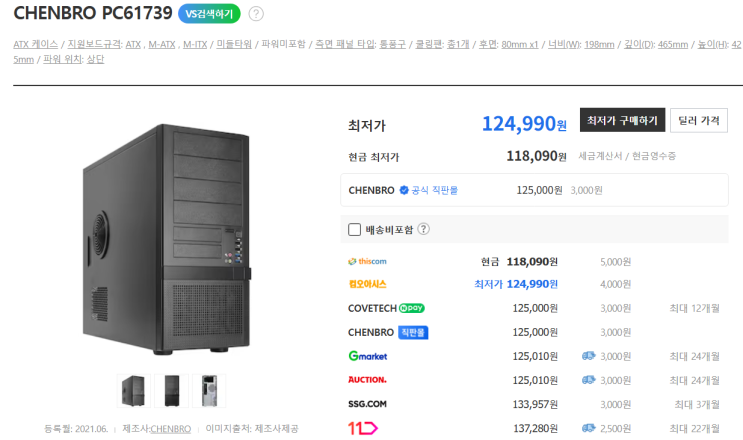Open CHENBRO 공식 직판몰 link
743x440 pixels.
tap(435, 190)
